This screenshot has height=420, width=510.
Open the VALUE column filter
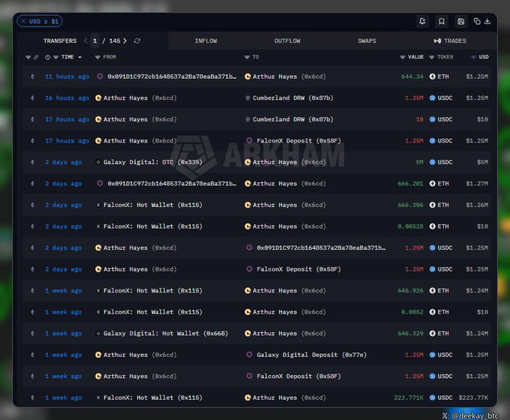[x=402, y=57]
